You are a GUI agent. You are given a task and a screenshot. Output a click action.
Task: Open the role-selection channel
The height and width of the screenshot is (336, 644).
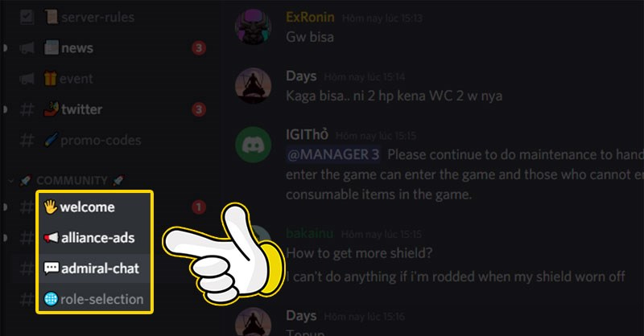94,299
